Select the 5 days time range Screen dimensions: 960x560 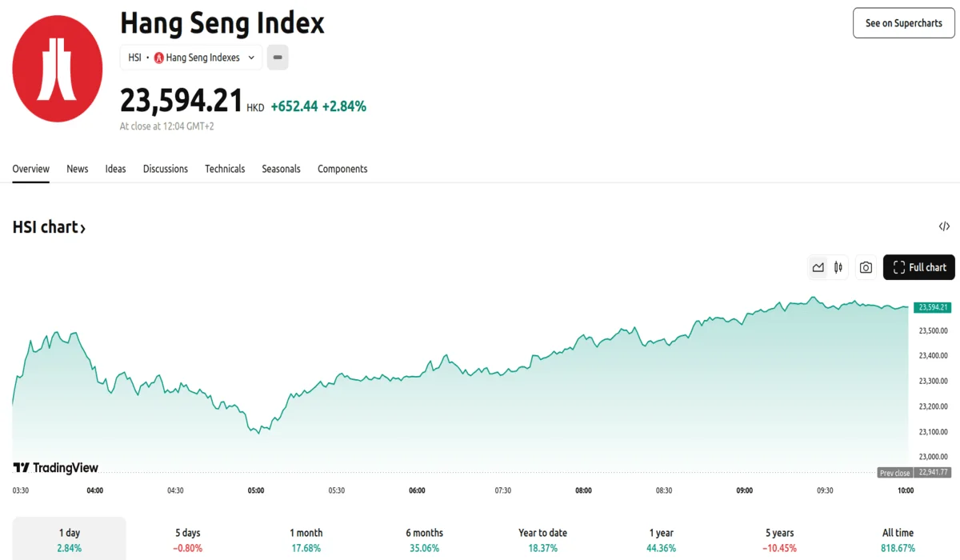point(188,539)
